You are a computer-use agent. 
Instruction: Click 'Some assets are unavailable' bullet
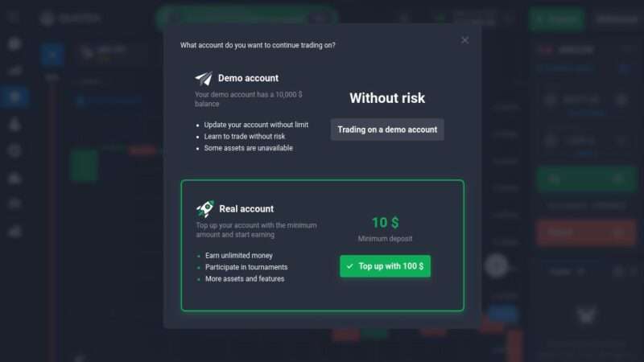(x=249, y=148)
